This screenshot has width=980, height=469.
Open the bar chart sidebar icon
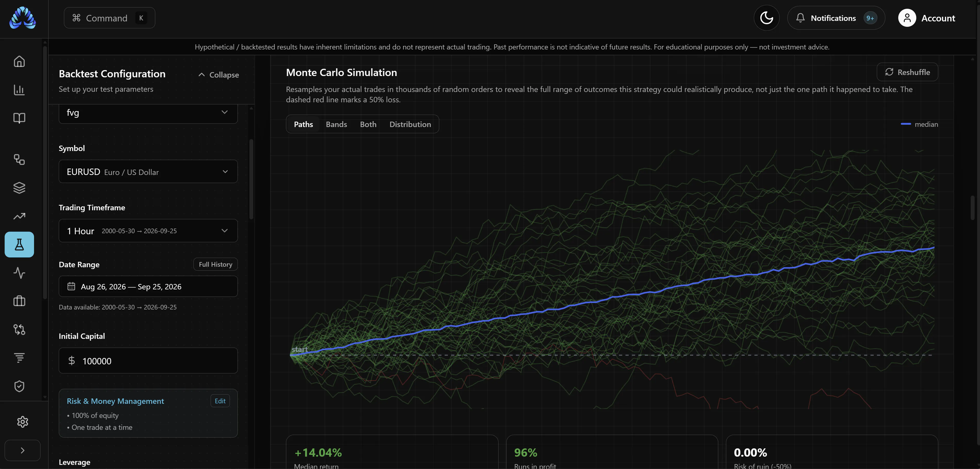(x=19, y=90)
